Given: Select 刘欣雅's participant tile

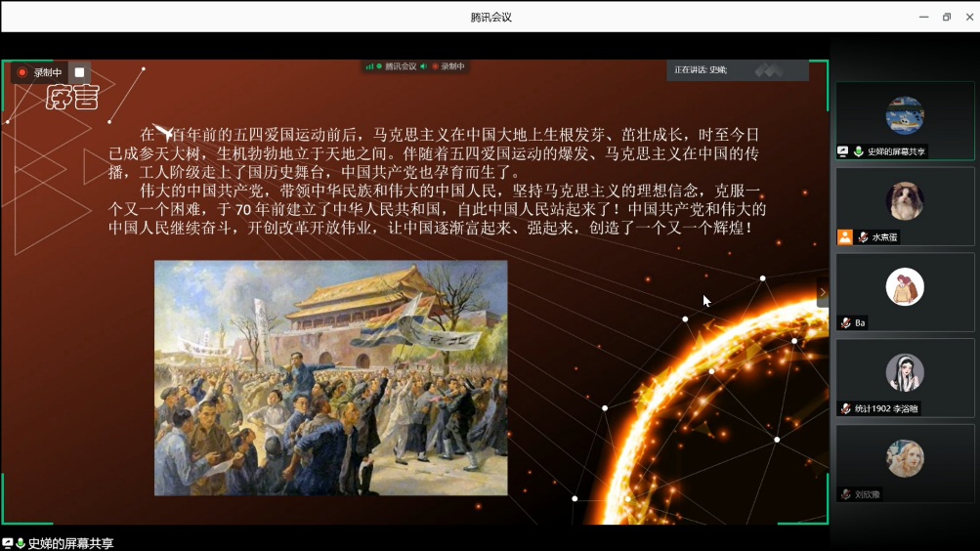Looking at the screenshot, I should coord(905,459).
